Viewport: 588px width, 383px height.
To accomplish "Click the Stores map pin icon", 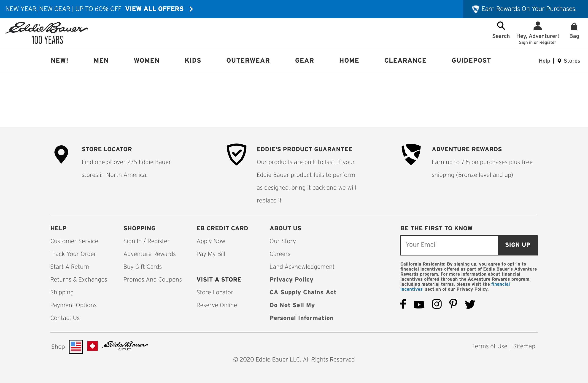I will (x=559, y=61).
